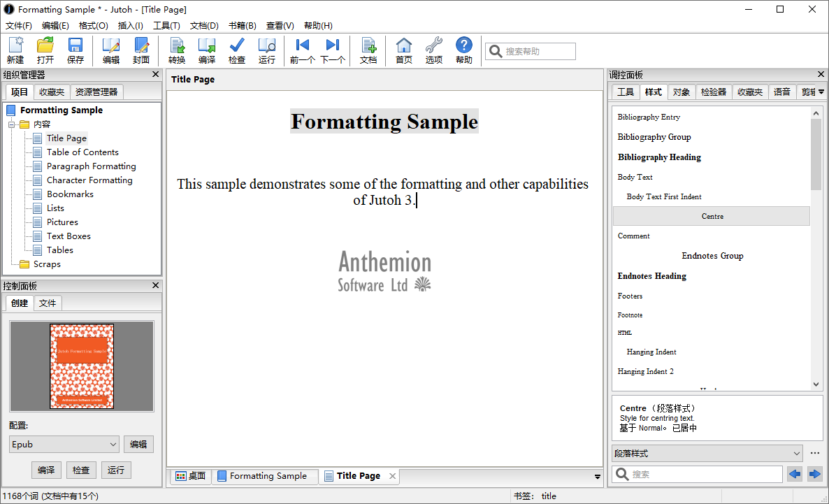This screenshot has width=829, height=504.
Task: Click the 首页 (Home) toolbar icon
Action: 404,50
